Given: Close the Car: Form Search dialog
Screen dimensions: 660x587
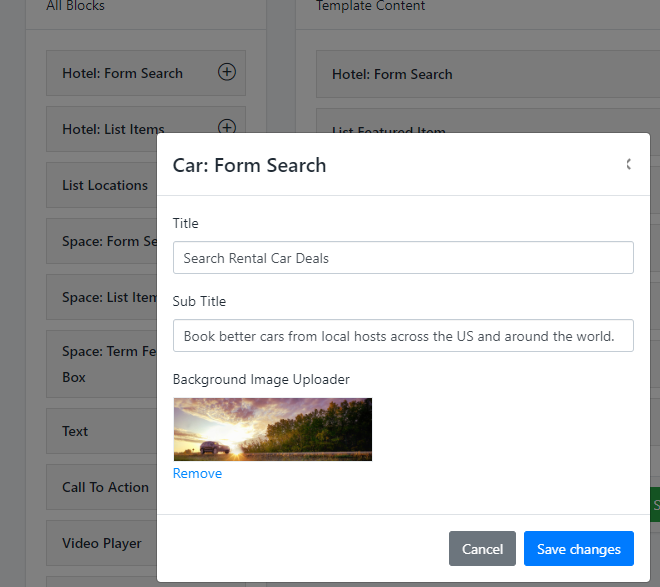Looking at the screenshot, I should (x=628, y=164).
